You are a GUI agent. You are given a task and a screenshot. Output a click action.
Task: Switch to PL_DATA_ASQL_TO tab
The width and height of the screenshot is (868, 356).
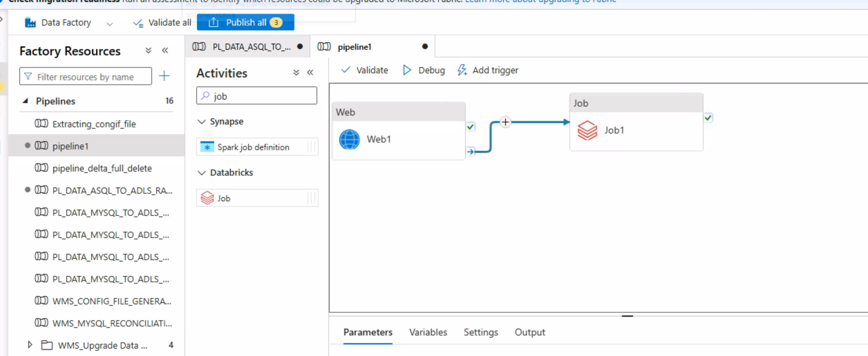(x=247, y=47)
